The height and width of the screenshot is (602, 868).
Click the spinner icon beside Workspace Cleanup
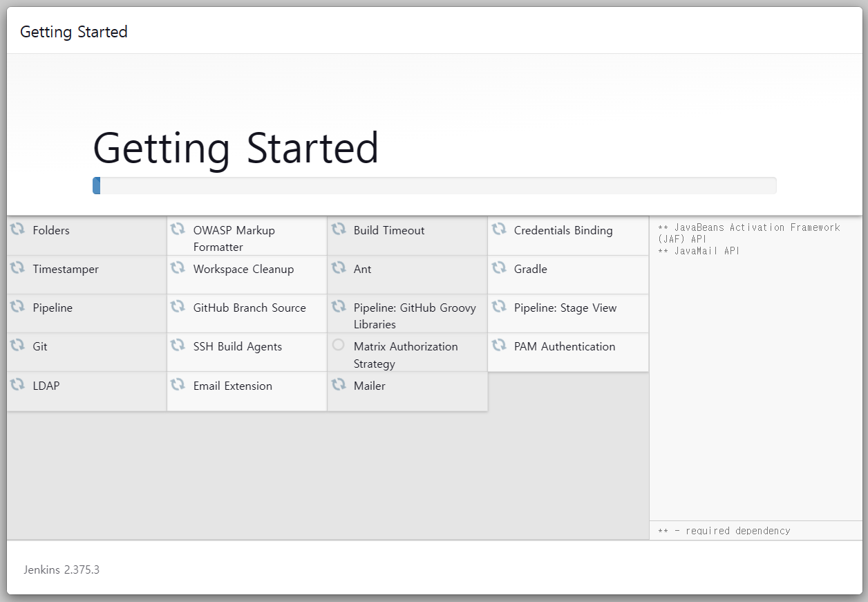click(x=178, y=267)
